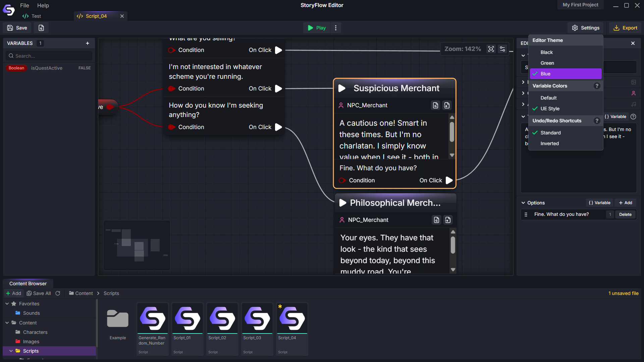Click the export-file icon on the Philosophical Merchant node
The height and width of the screenshot is (362, 644).
pos(448,220)
